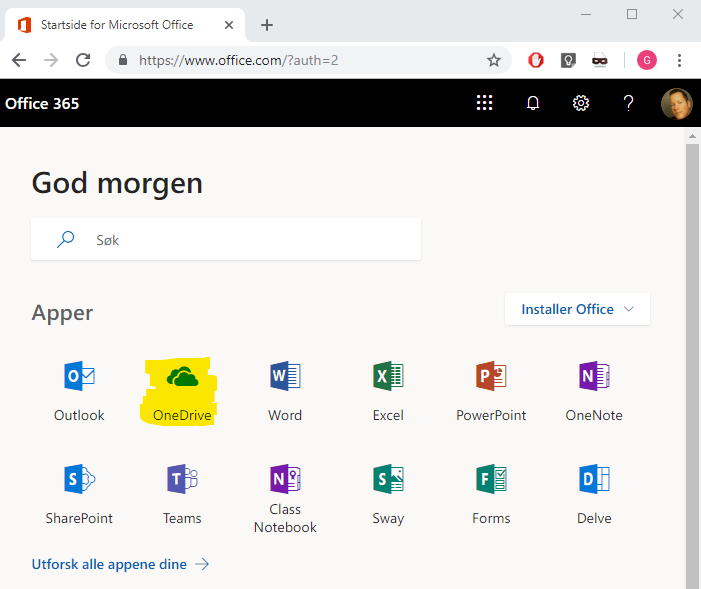This screenshot has width=701, height=589.
Task: Click the red adblock extension icon
Action: 536,60
